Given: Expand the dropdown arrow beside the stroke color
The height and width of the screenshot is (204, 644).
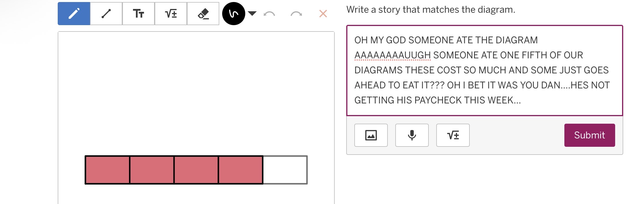Looking at the screenshot, I should coord(252,13).
